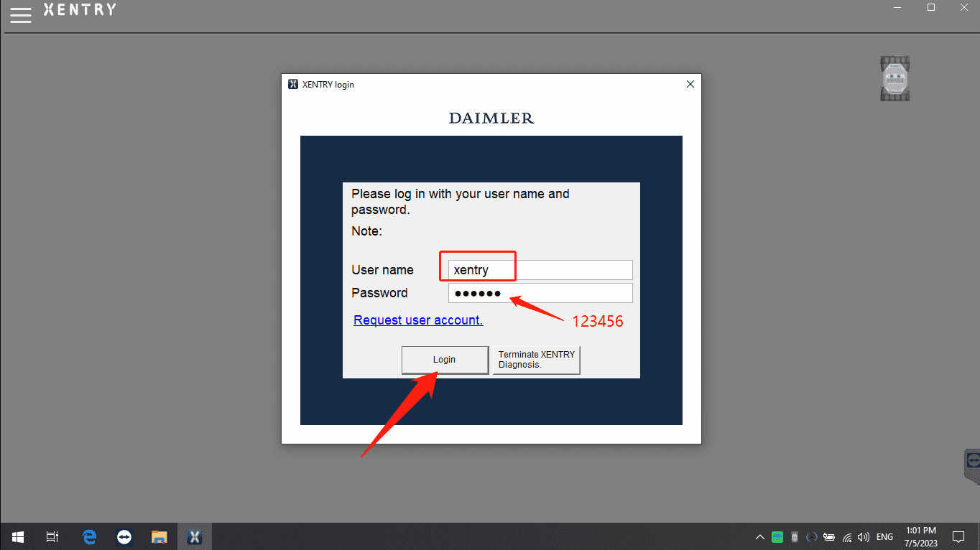Select Terminate XENTRY Diagnosis
Viewport: 980px width, 550px height.
click(x=536, y=360)
